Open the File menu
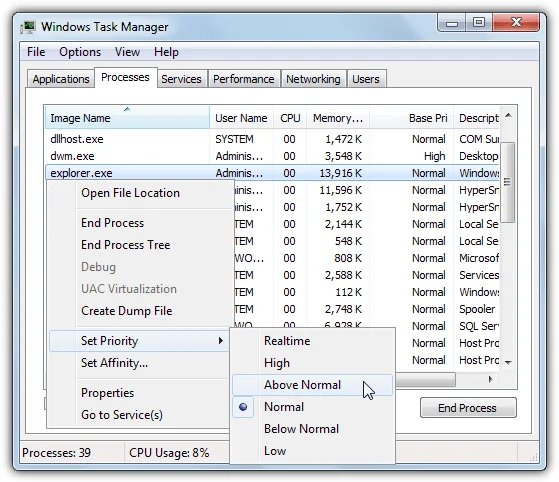Image resolution: width=559 pixels, height=482 pixels. click(36, 52)
